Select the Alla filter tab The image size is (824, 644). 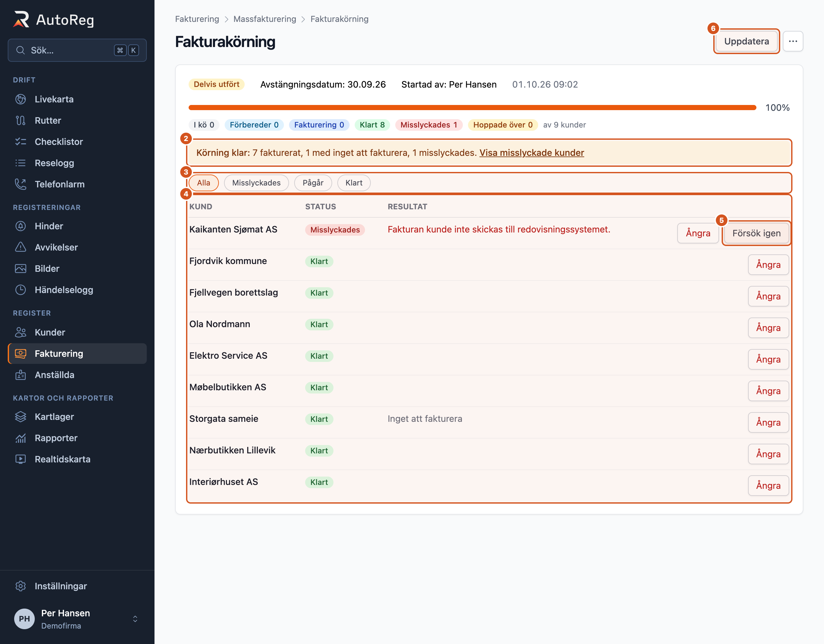[203, 183]
